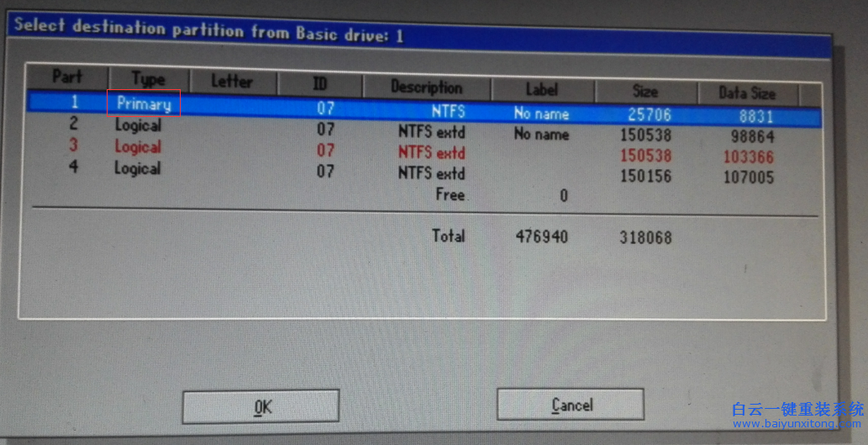
Task: Click the Total value 476940
Action: (x=541, y=237)
